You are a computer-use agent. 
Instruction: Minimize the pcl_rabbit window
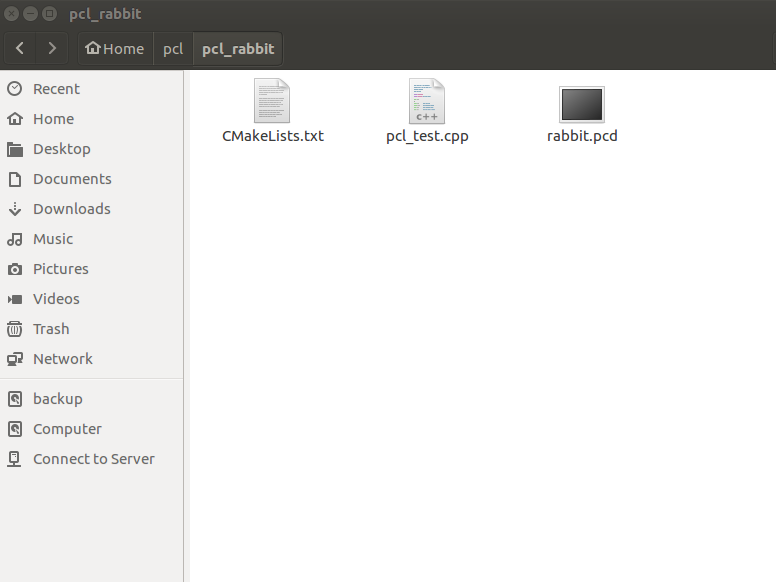[30, 14]
